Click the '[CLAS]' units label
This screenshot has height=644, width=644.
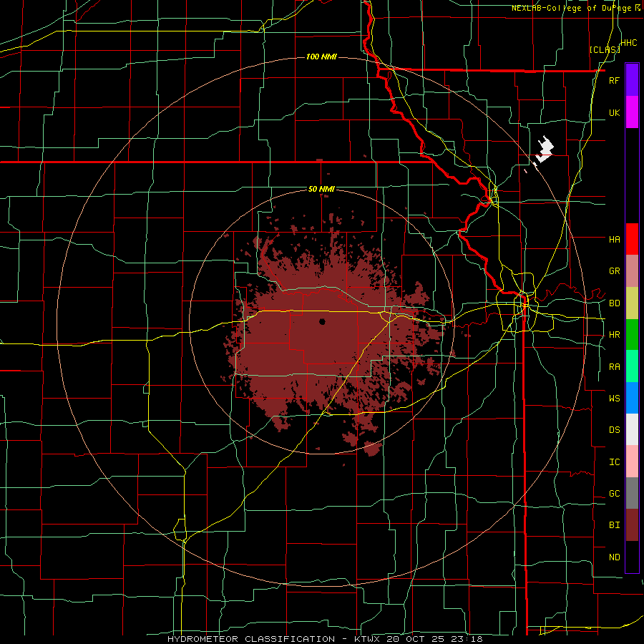(x=605, y=49)
